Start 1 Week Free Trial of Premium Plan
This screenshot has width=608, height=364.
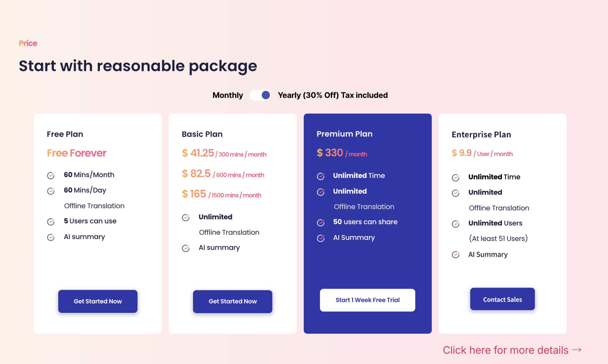[367, 300]
